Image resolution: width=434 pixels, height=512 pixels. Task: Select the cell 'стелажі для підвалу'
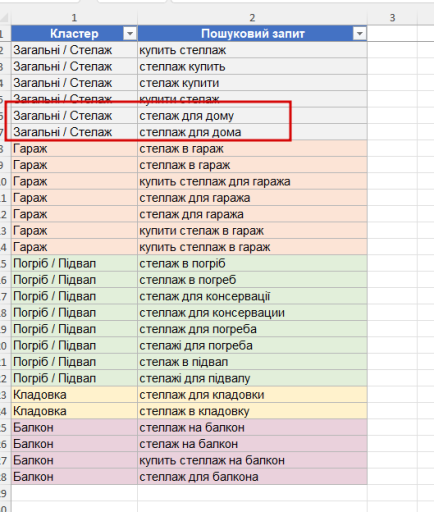(x=252, y=378)
